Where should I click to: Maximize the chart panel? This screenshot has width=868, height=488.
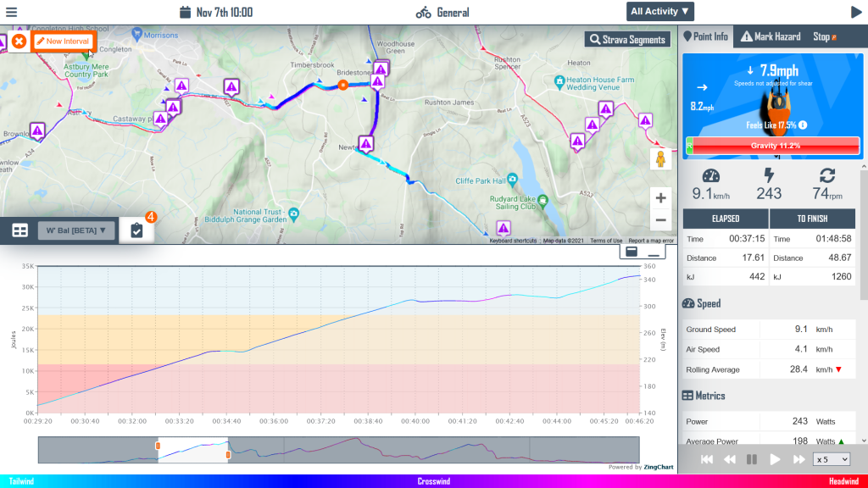click(632, 252)
